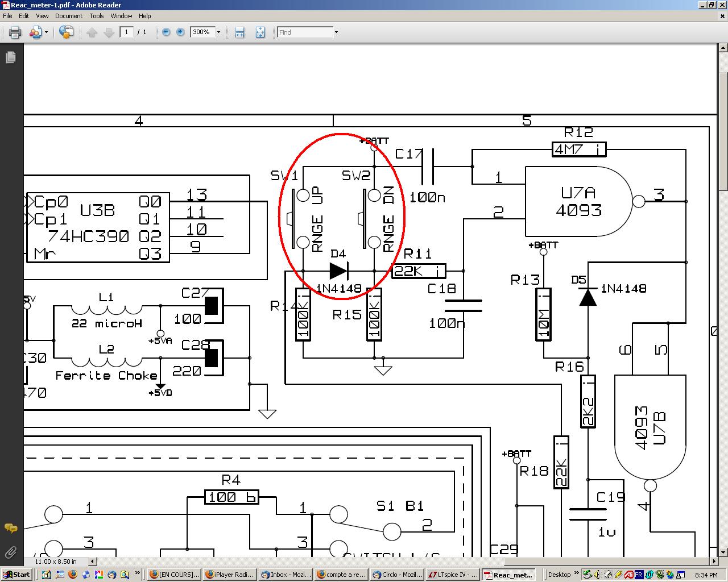The width and height of the screenshot is (728, 582).
Task: Click the folder search quick launch icon
Action: tap(125, 575)
